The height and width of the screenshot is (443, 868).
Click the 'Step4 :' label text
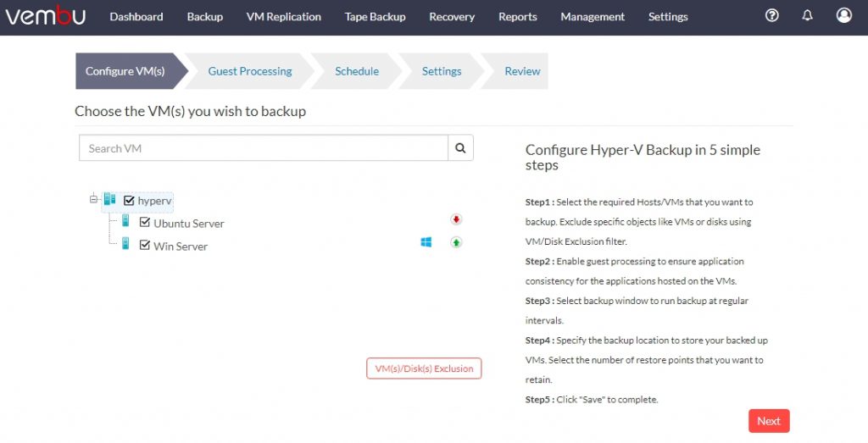tap(540, 341)
